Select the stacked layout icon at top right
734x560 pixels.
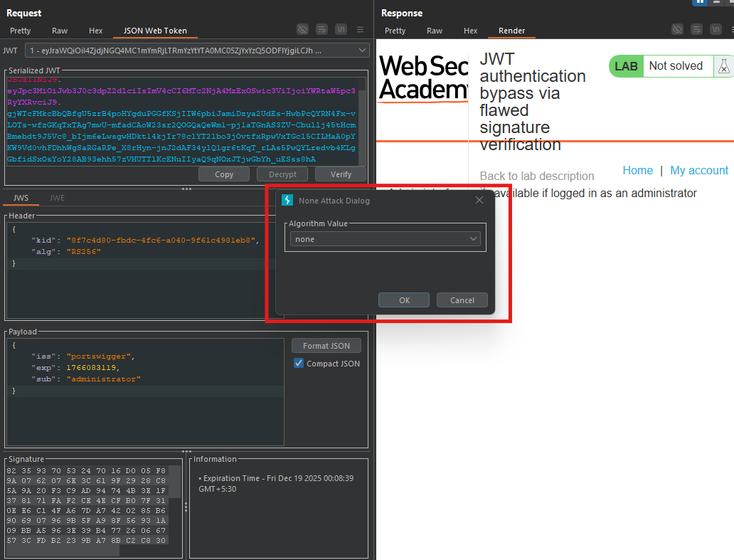click(716, 2)
